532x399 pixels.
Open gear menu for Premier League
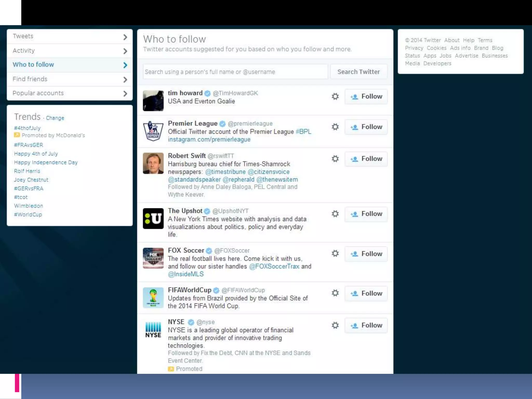click(335, 127)
